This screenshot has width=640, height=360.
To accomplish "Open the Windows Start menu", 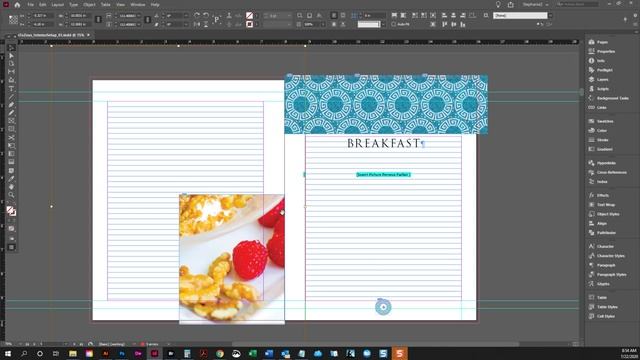I will (8, 353).
